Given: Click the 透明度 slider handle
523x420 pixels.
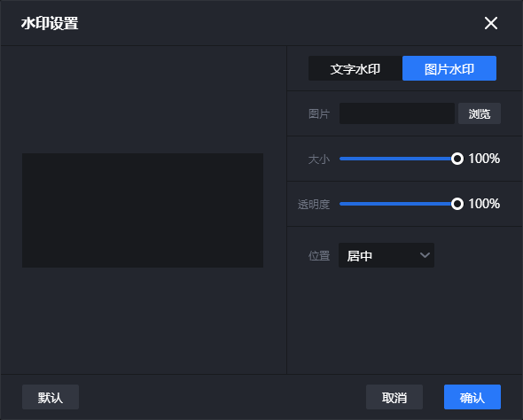Looking at the screenshot, I should 457,204.
